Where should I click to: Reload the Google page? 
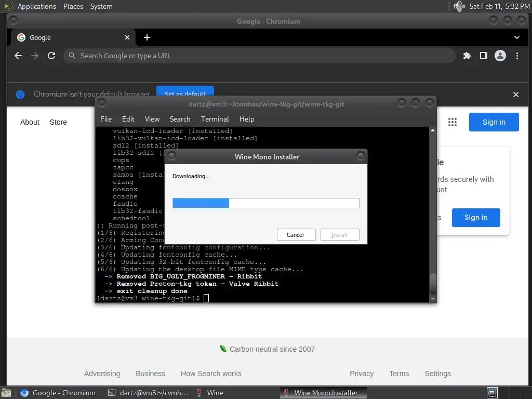(51, 56)
